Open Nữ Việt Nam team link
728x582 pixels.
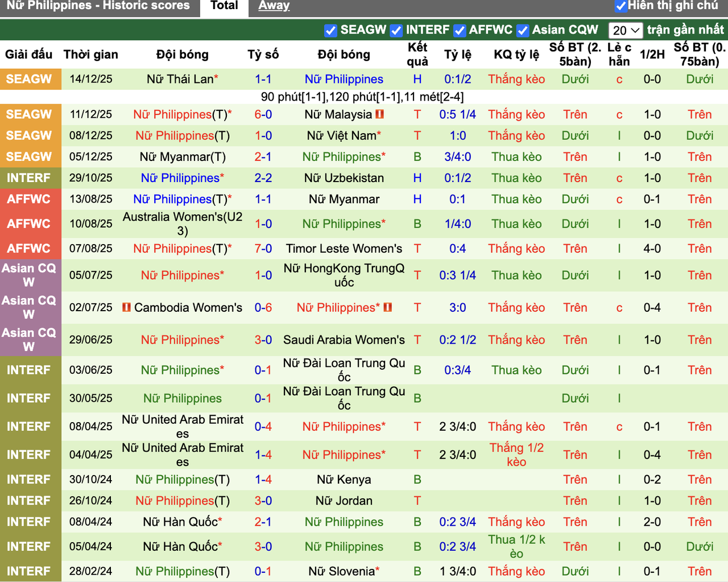tap(342, 135)
